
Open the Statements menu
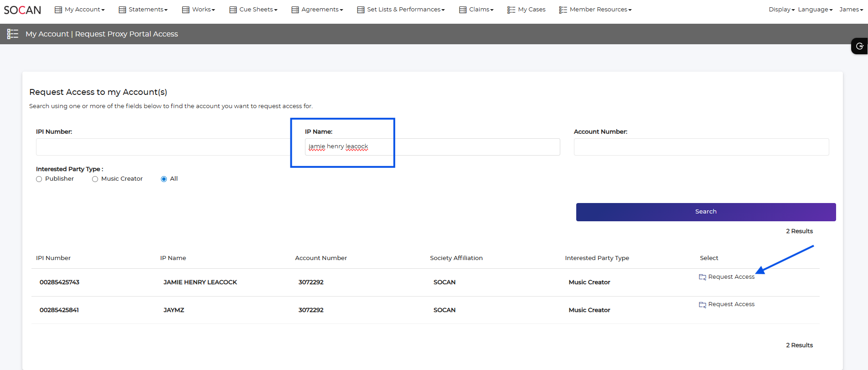tap(147, 10)
